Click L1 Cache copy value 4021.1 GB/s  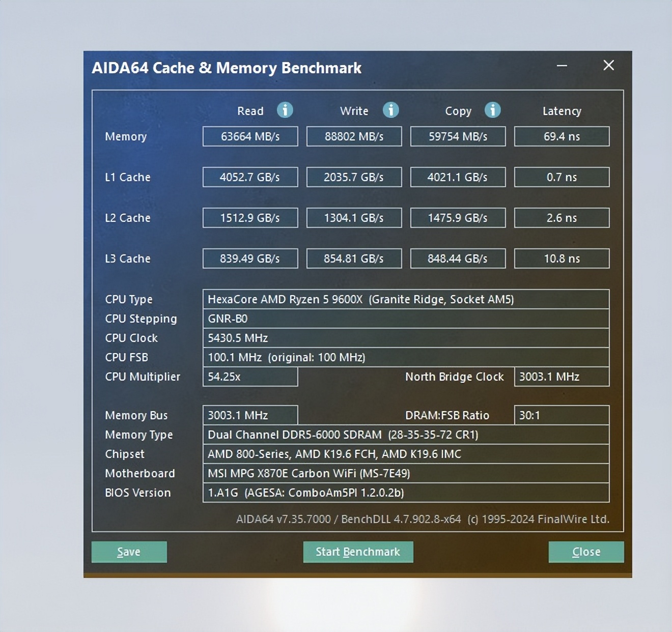click(x=458, y=177)
